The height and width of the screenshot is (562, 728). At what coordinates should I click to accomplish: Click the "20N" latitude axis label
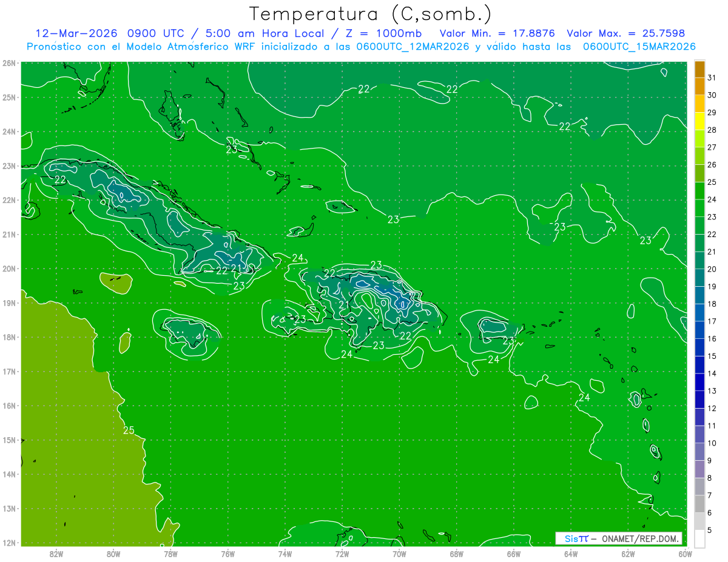point(9,269)
